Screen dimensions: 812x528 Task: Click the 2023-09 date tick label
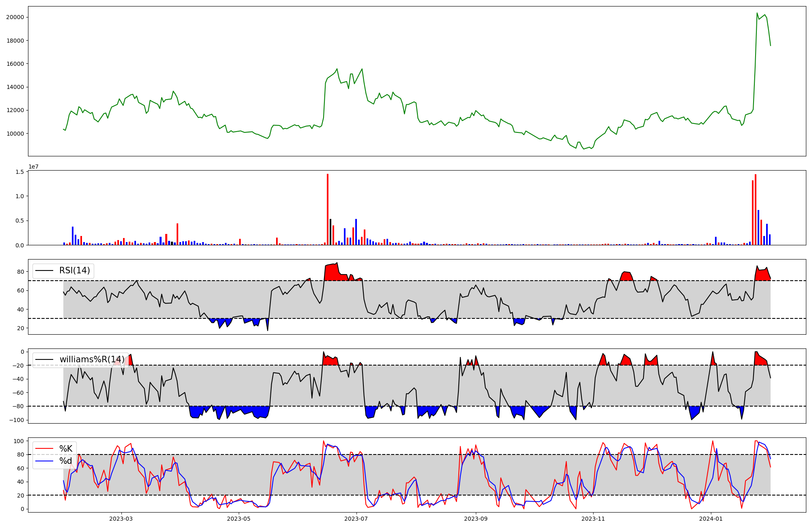(x=475, y=519)
